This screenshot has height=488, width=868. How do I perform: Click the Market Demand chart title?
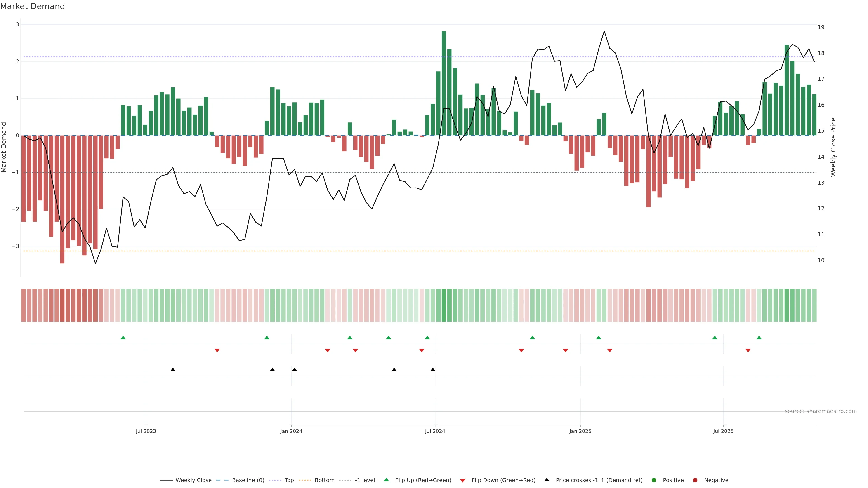(32, 6)
